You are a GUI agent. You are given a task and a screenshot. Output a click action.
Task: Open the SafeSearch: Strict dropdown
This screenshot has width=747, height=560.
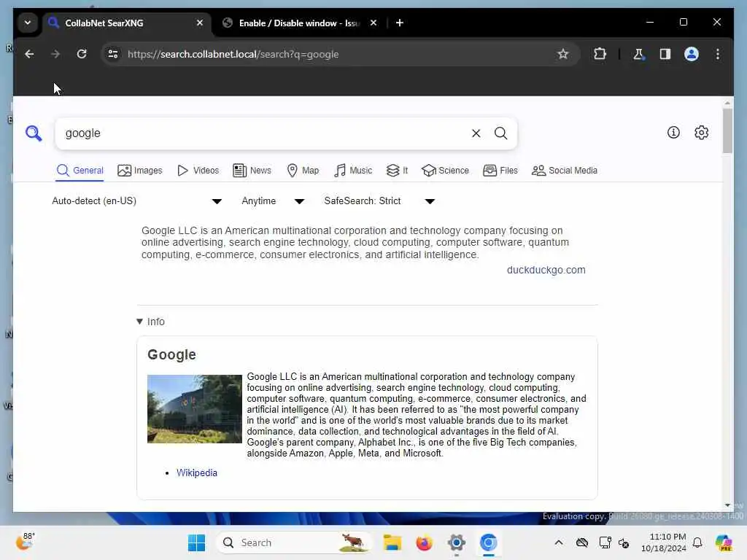379,201
